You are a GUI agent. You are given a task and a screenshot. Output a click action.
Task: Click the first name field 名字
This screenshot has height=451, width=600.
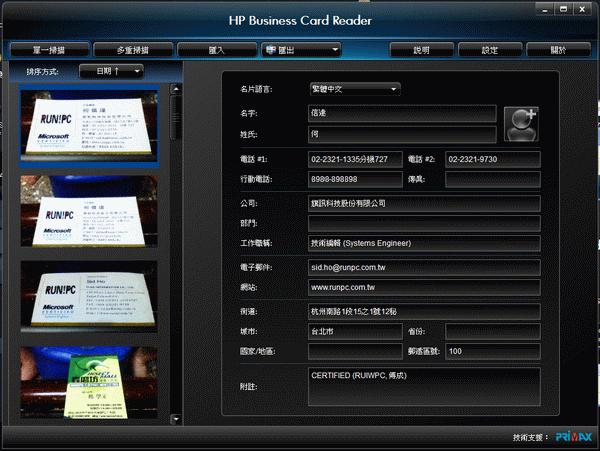[x=402, y=113]
